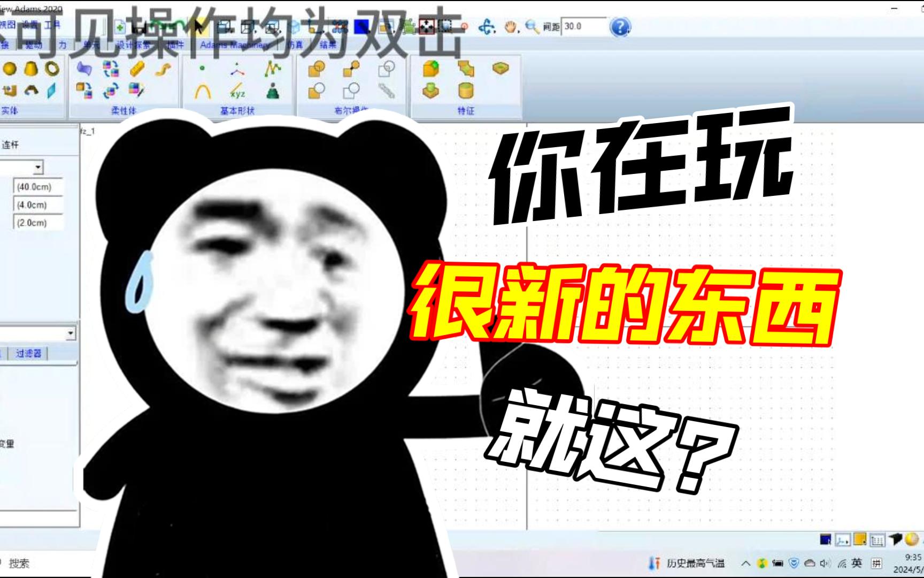Toggle the working grid in the status bar
The image size is (924, 578).
point(877,539)
